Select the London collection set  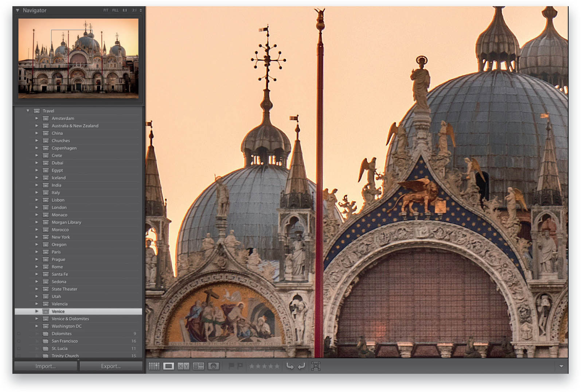tap(78, 207)
